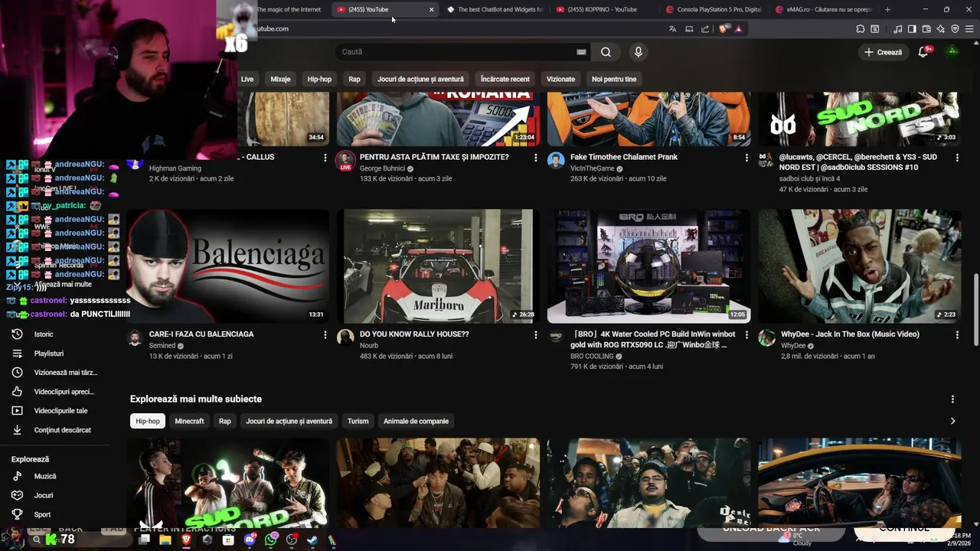Open options for BRO 4K Water Cooled PC
This screenshot has width=980, height=551.
(746, 334)
